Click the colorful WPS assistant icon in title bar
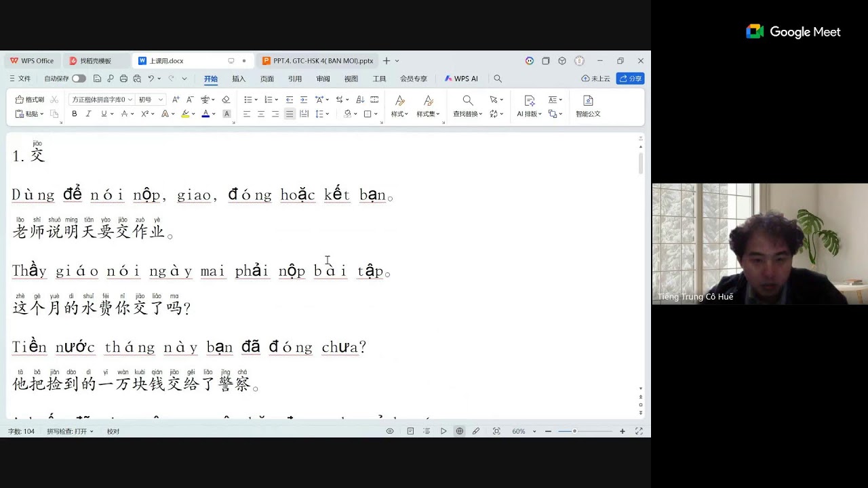The width and height of the screenshot is (868, 488). [530, 61]
